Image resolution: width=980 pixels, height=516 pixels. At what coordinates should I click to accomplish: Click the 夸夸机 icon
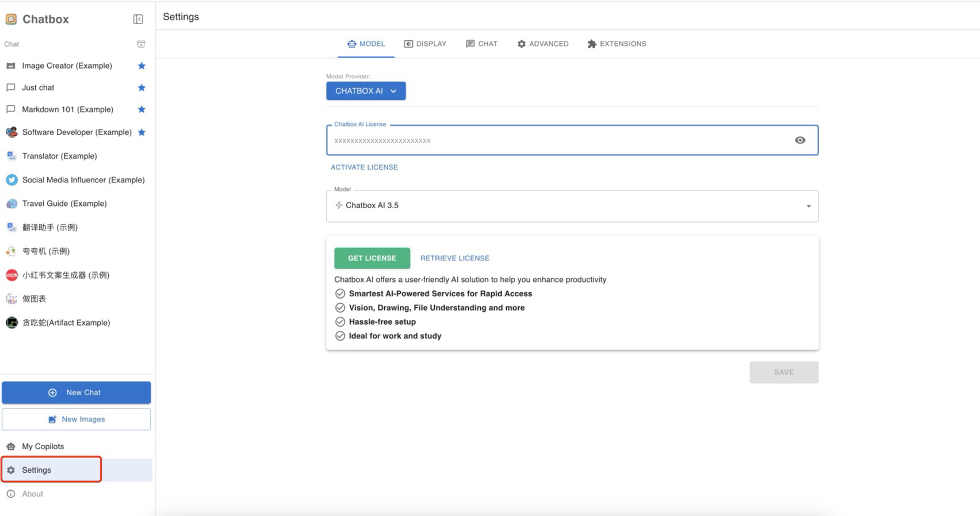[12, 251]
